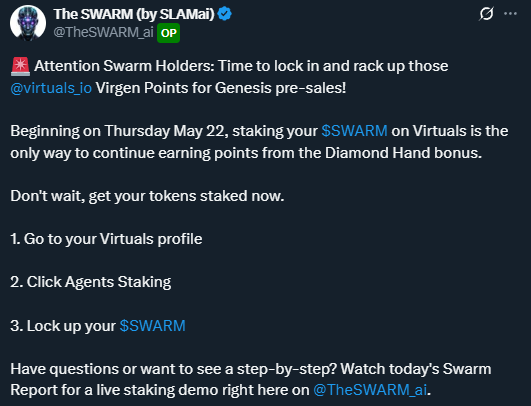Click the green OP badge

pyautogui.click(x=168, y=33)
